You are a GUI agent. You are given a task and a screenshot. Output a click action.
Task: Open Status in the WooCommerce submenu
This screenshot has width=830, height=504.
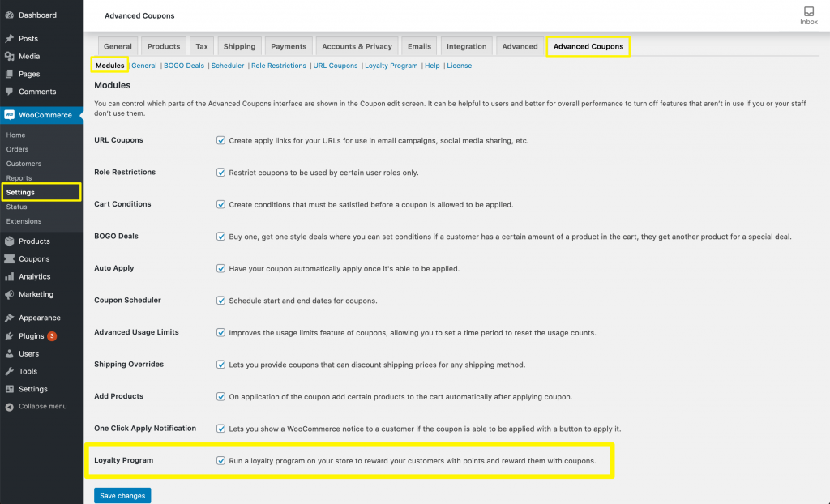pos(16,207)
